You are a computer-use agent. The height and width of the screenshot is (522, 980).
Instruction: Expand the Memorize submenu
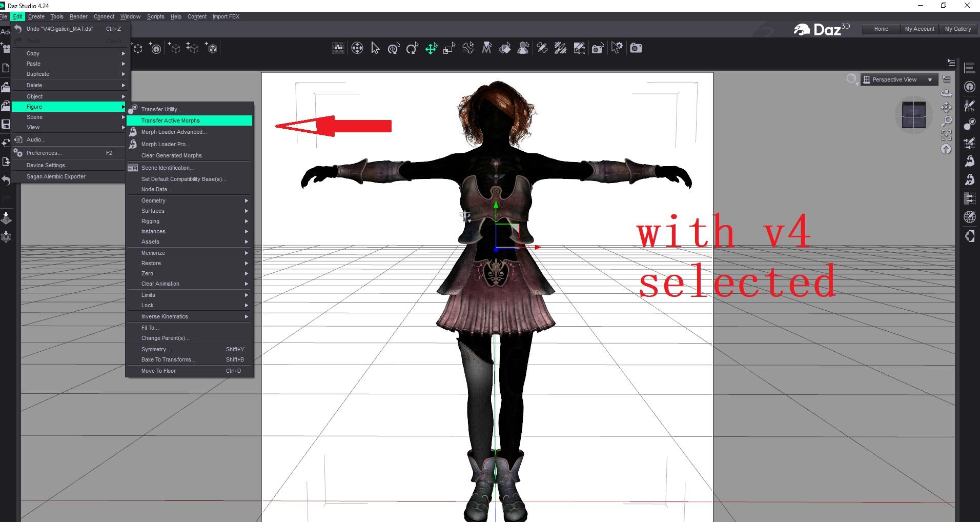click(190, 253)
